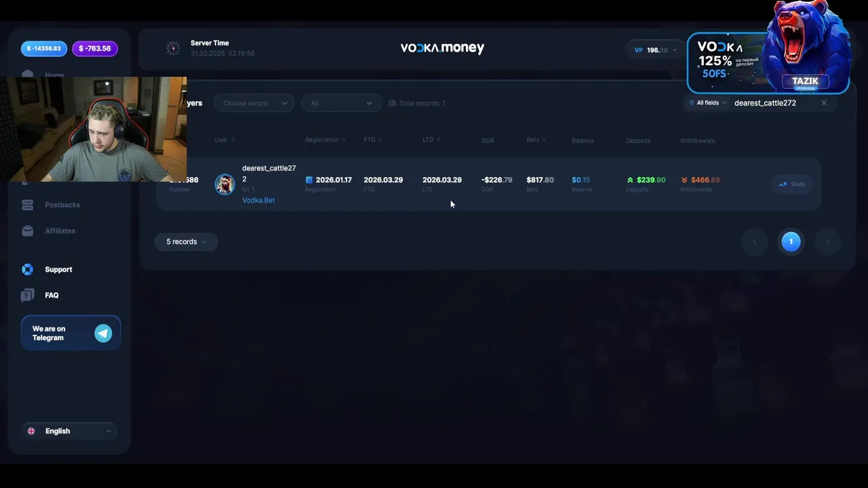Viewport: 868px width, 488px height.
Task: Click orange withdrawals down-arrow icon
Action: (684, 180)
